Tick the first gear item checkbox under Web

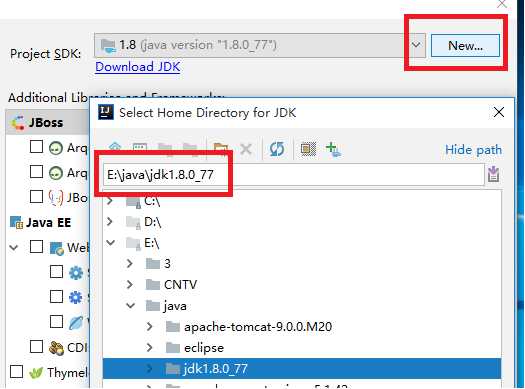pos(56,271)
